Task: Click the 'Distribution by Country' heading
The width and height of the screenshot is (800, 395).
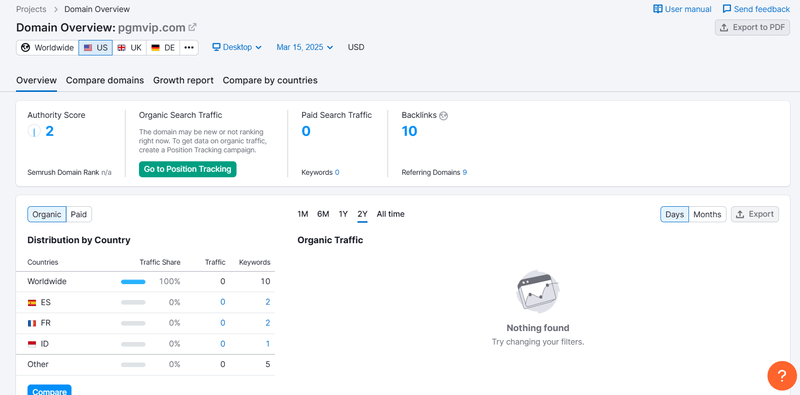Action: 79,240
